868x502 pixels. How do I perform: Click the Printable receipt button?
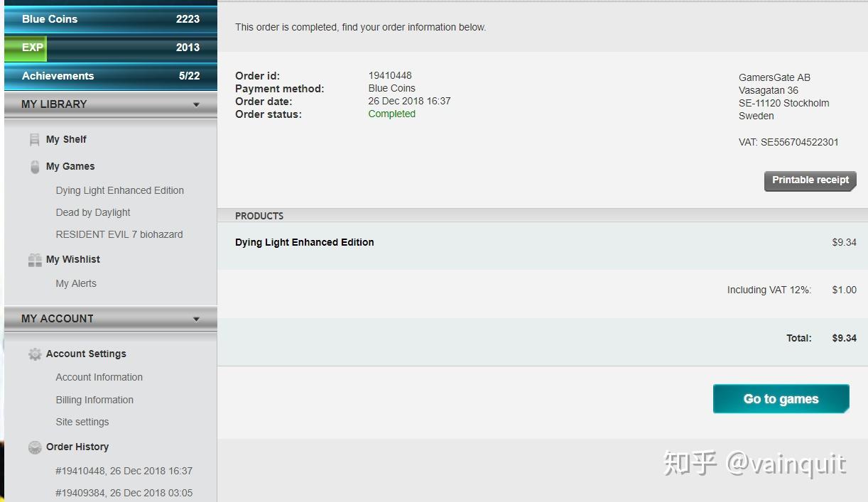click(x=810, y=180)
